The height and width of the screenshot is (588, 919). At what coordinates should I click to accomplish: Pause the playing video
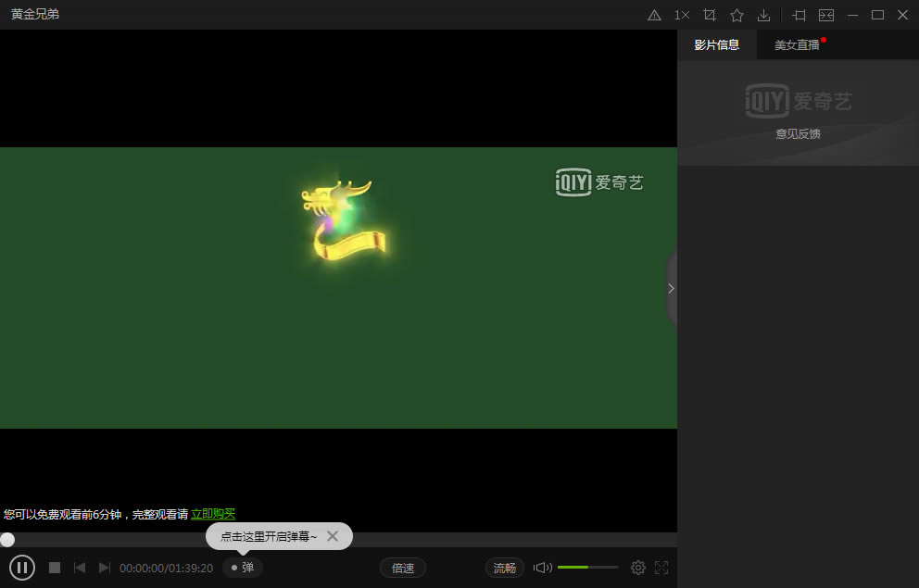click(22, 568)
